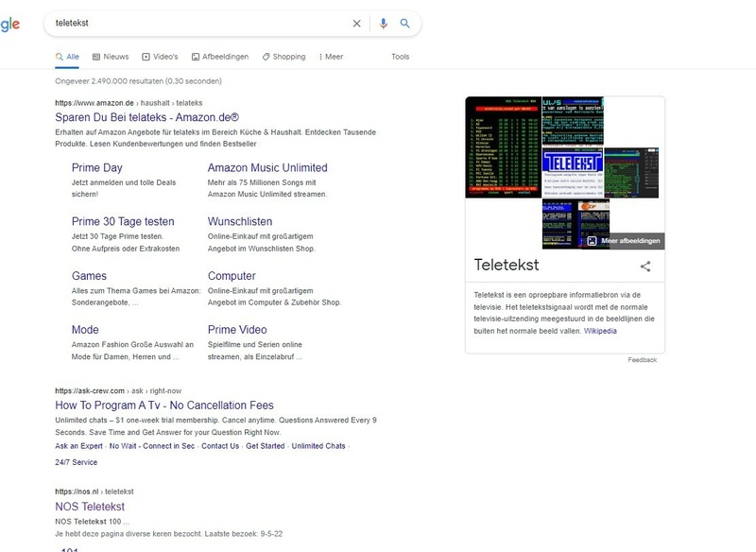Open the Mode sitelink
Screen dimensions: 756x552
[85, 330]
